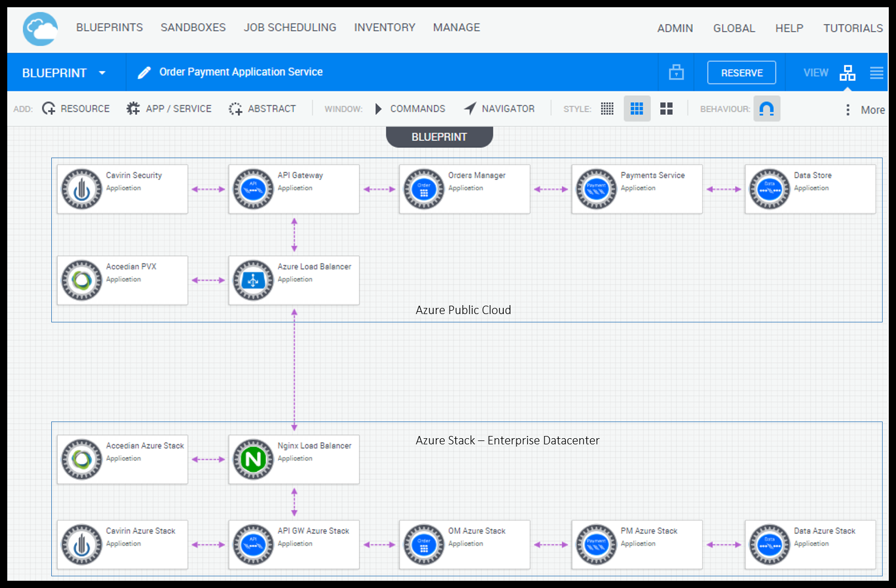Select the Data Store application icon
The height and width of the screenshot is (588, 896).
(770, 189)
